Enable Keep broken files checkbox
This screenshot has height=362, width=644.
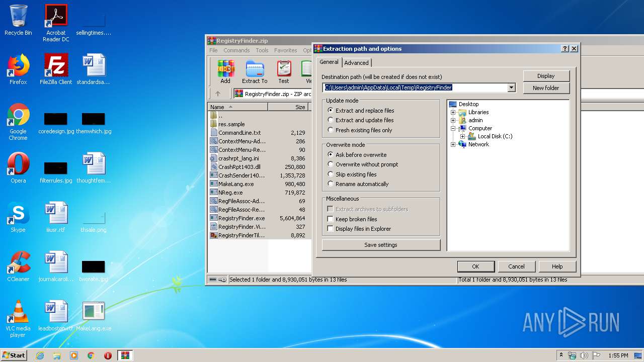[331, 219]
